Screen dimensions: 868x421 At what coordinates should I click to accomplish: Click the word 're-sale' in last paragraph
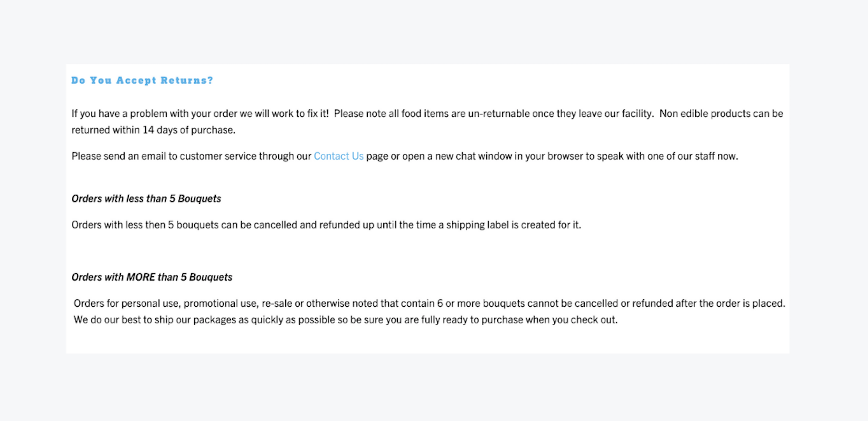[x=277, y=303]
